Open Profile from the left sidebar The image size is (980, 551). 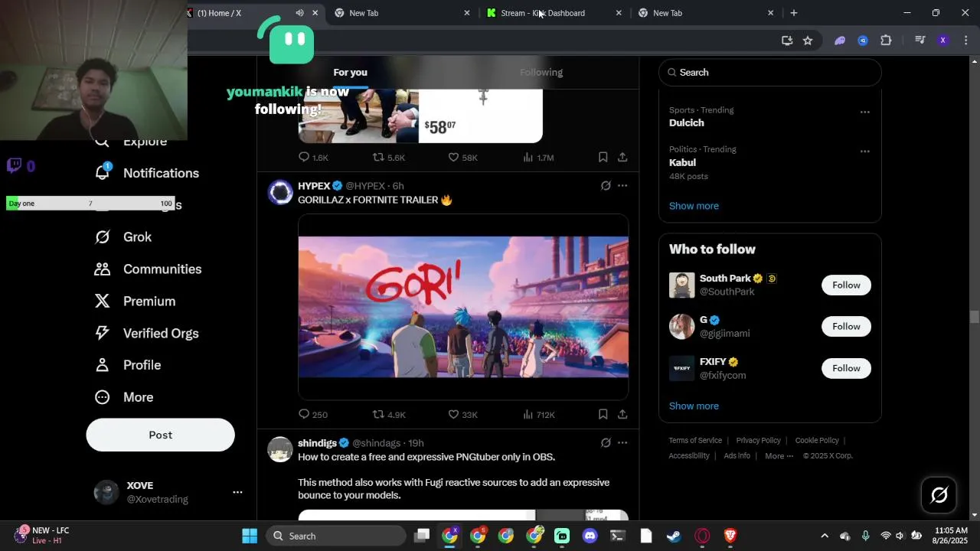click(x=128, y=365)
